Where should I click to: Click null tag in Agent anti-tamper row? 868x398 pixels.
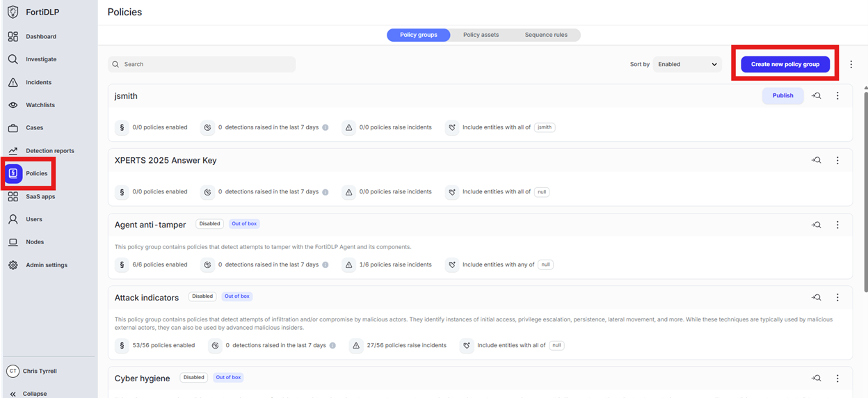546,264
